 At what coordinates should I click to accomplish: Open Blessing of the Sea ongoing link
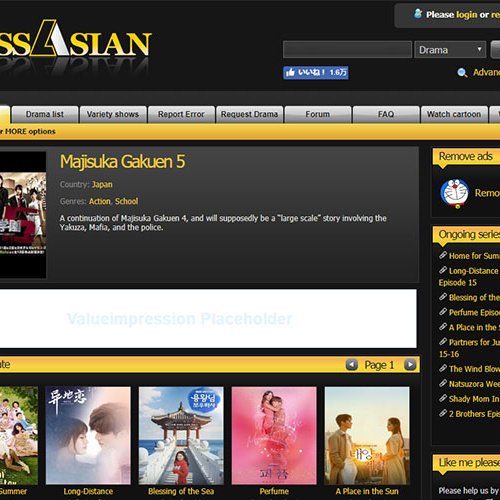(474, 297)
